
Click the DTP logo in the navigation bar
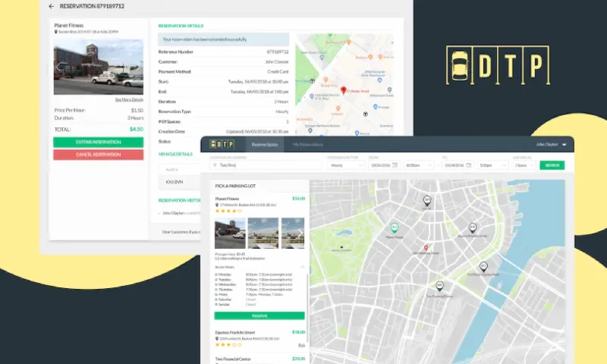[x=223, y=144]
